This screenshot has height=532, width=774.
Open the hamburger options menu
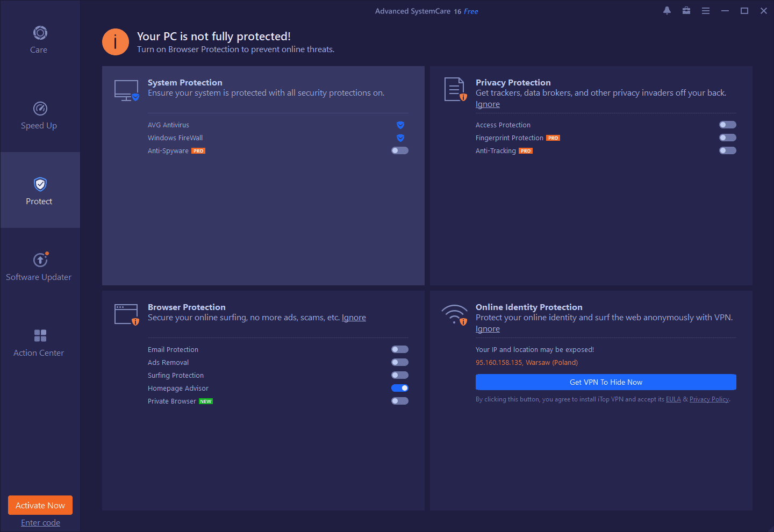click(706, 11)
